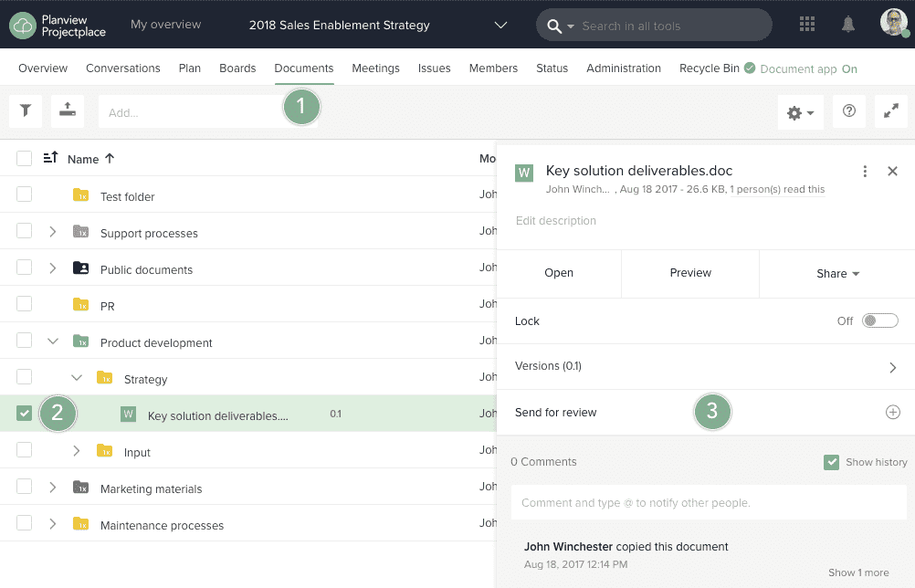Collapse the Product development folder

click(x=53, y=341)
